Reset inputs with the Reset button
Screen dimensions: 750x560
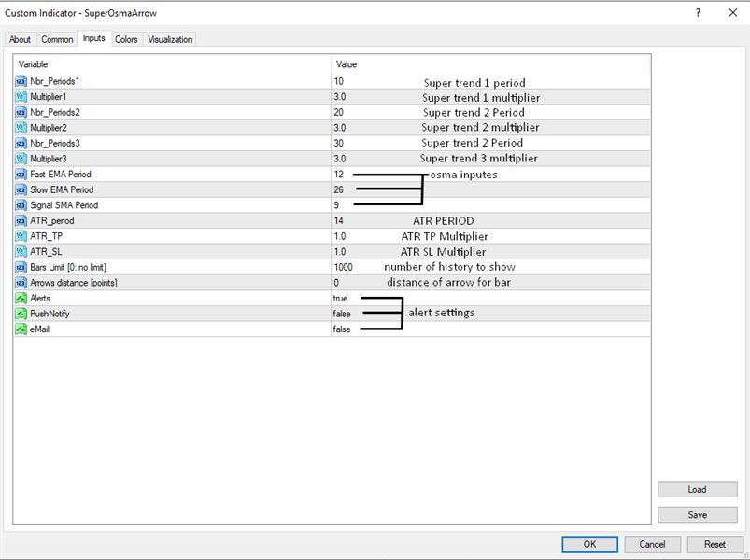[715, 544]
